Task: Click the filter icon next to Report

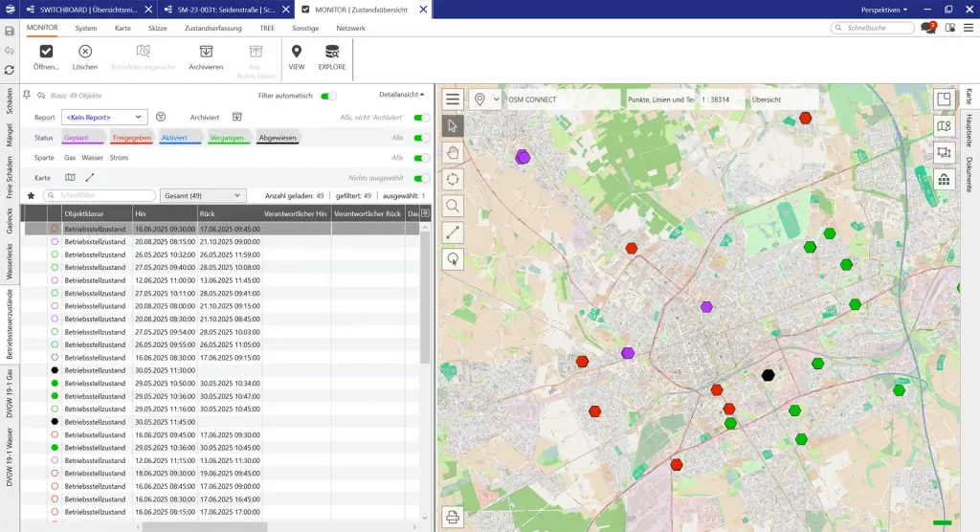Action: pos(162,117)
